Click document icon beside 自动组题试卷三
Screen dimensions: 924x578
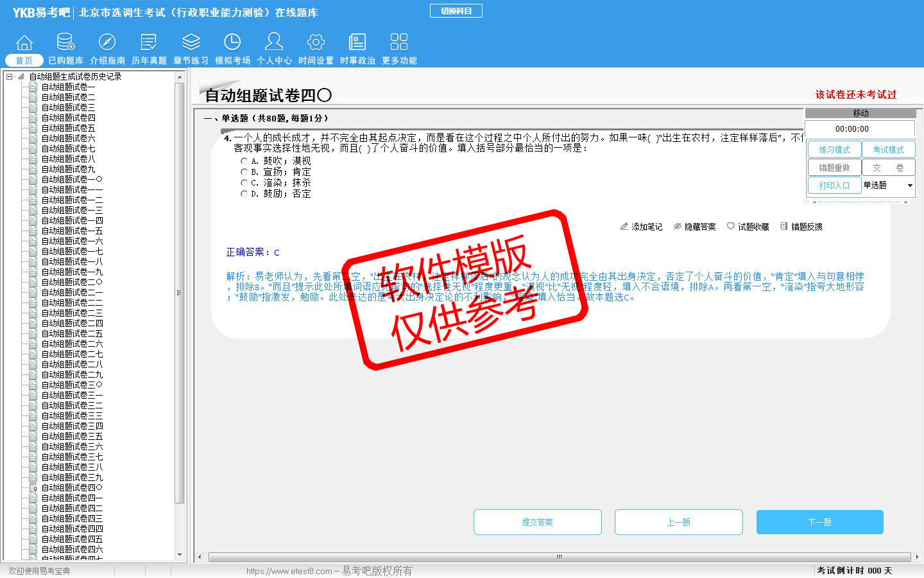coord(33,107)
